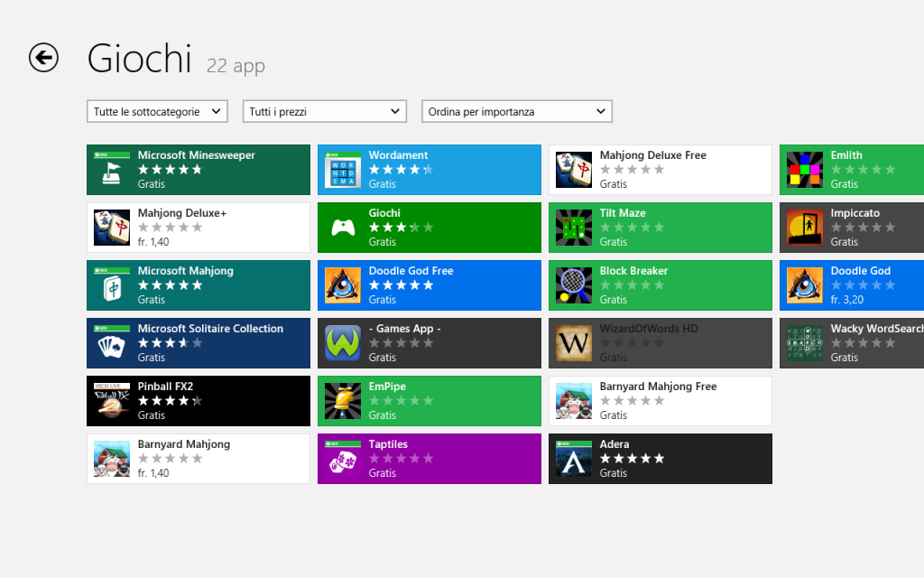Click the 'Adera' title text
924x578 pixels.
pos(614,444)
